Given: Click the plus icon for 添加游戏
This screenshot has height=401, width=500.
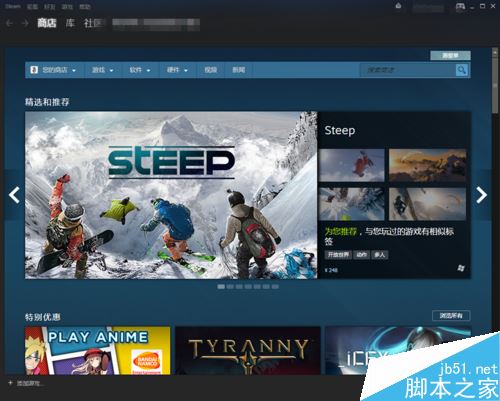Looking at the screenshot, I should click(10, 383).
